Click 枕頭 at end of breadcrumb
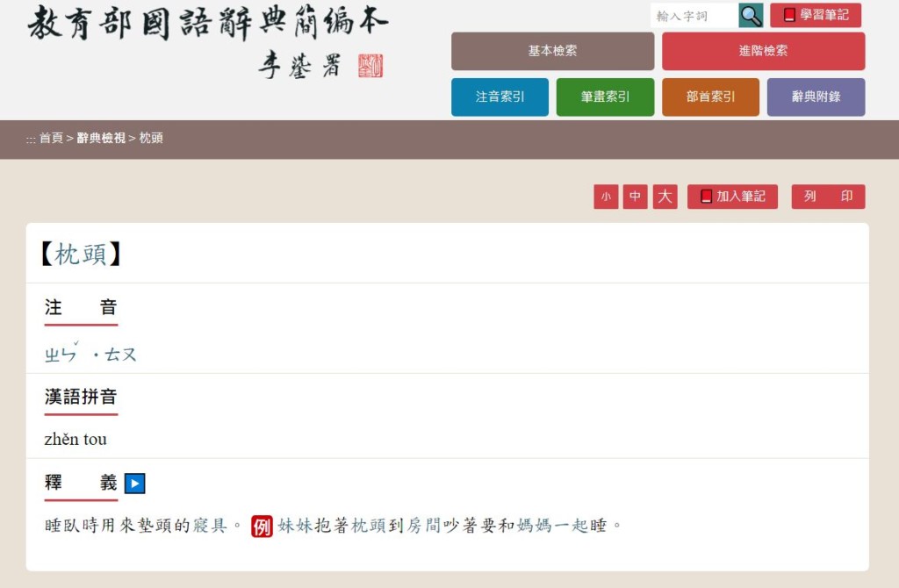The width and height of the screenshot is (899, 588). [151, 138]
